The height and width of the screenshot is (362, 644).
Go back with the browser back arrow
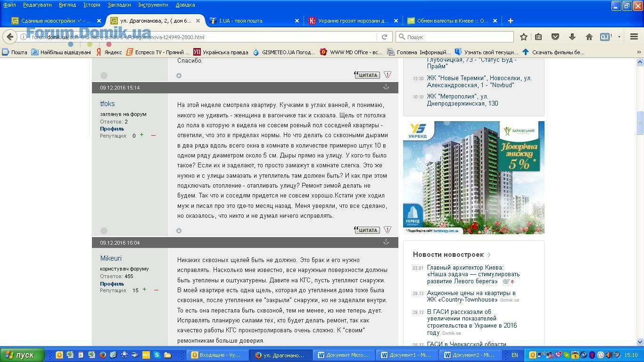10,37
